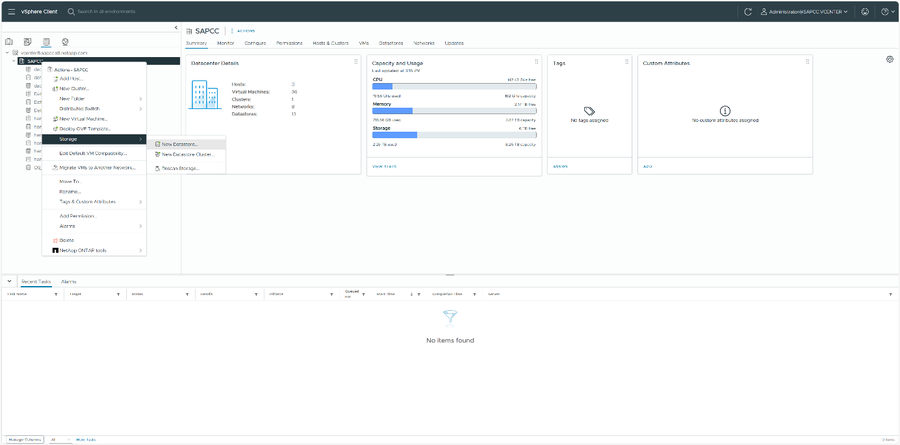Select Migrate VMs to Another Network

click(x=94, y=168)
